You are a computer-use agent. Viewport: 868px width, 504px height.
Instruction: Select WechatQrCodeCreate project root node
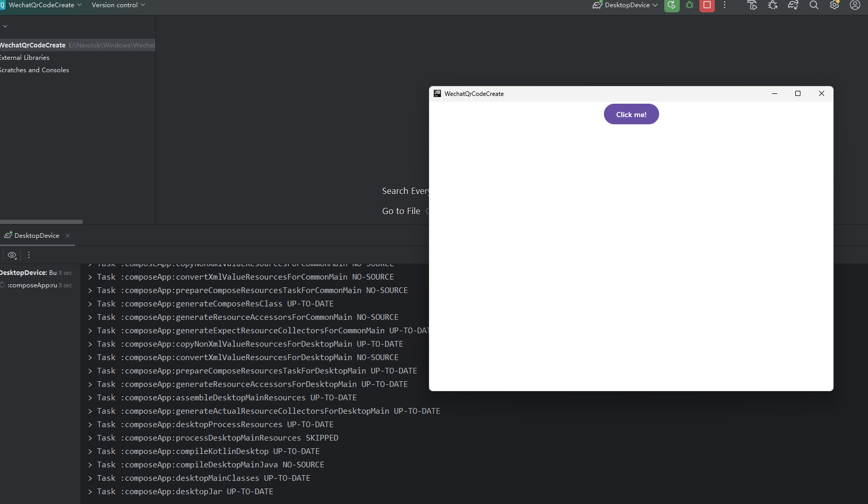[x=77, y=45]
